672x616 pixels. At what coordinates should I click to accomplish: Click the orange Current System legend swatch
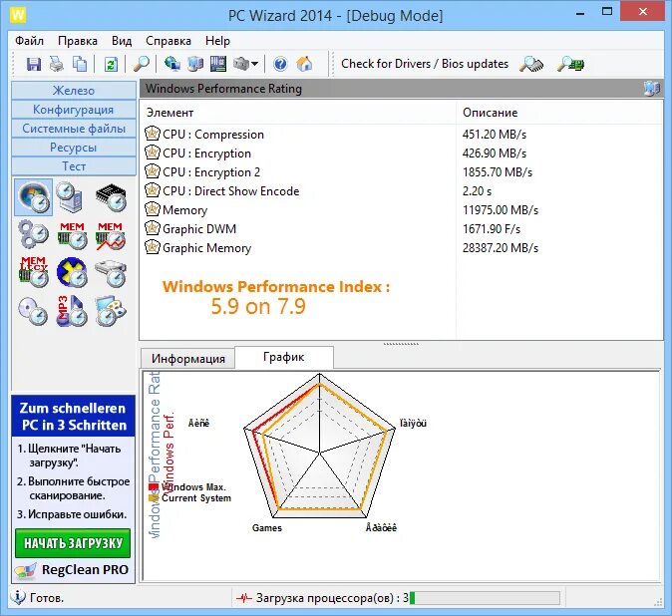point(154,498)
